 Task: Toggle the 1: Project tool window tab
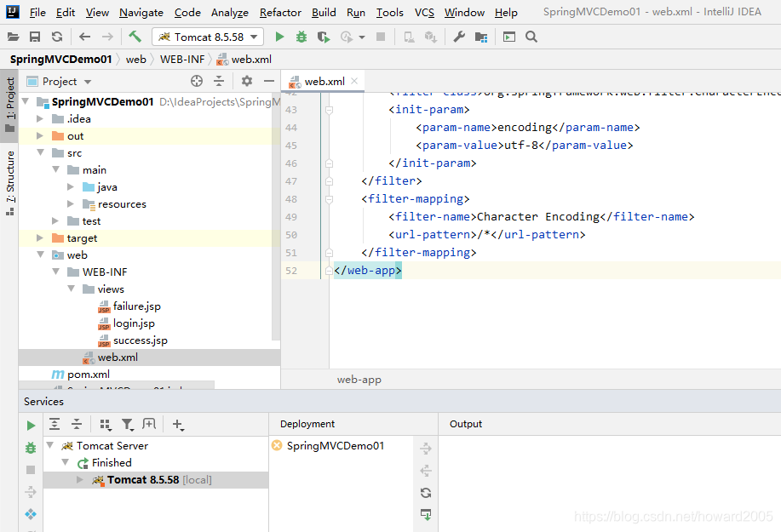[x=10, y=105]
